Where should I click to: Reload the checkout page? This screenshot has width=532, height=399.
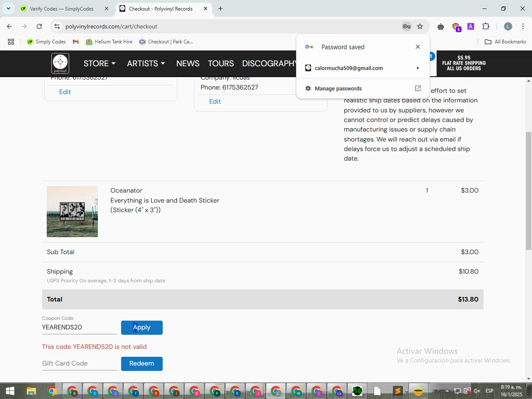39,26
